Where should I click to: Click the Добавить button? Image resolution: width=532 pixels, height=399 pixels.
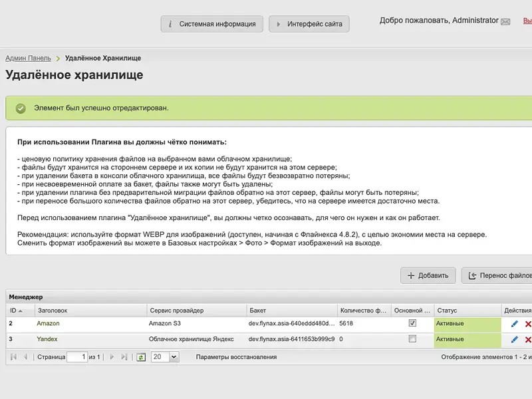[x=428, y=275]
